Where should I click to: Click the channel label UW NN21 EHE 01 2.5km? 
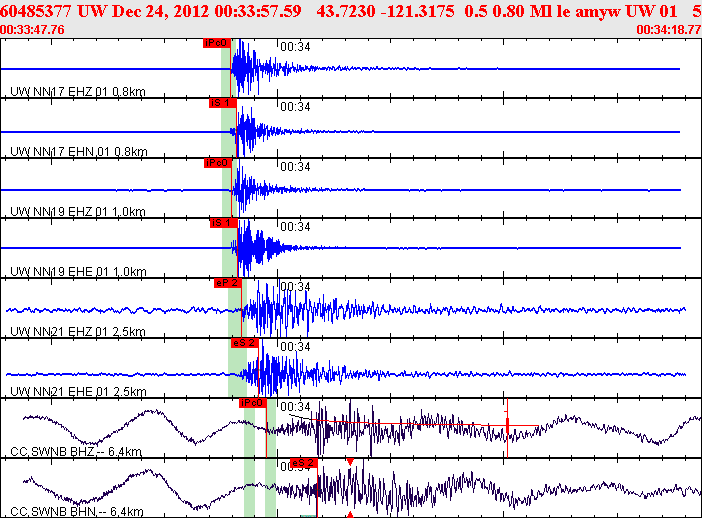click(78, 392)
